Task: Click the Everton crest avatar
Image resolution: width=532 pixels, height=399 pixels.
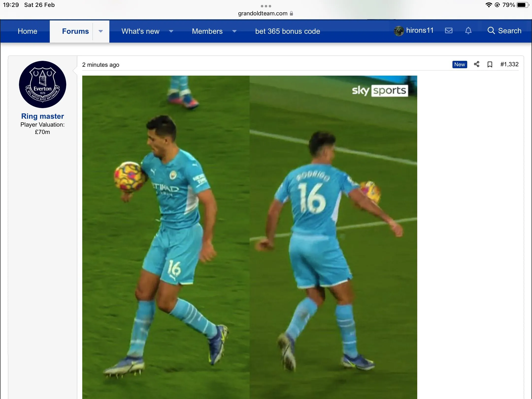Action: pos(43,84)
